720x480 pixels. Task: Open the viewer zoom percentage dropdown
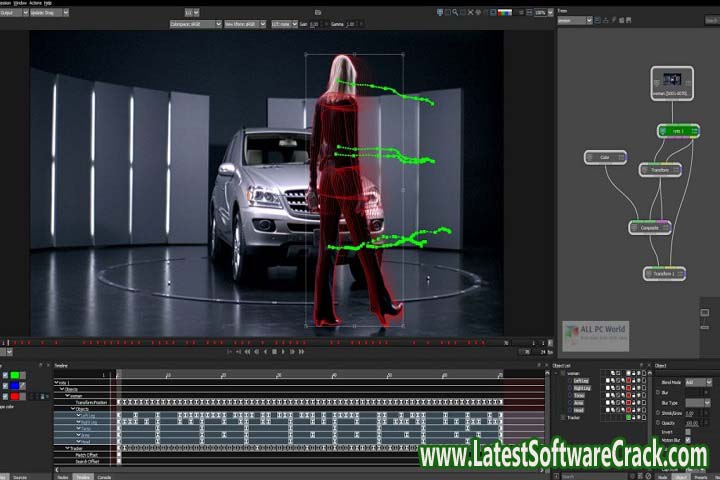coord(543,13)
